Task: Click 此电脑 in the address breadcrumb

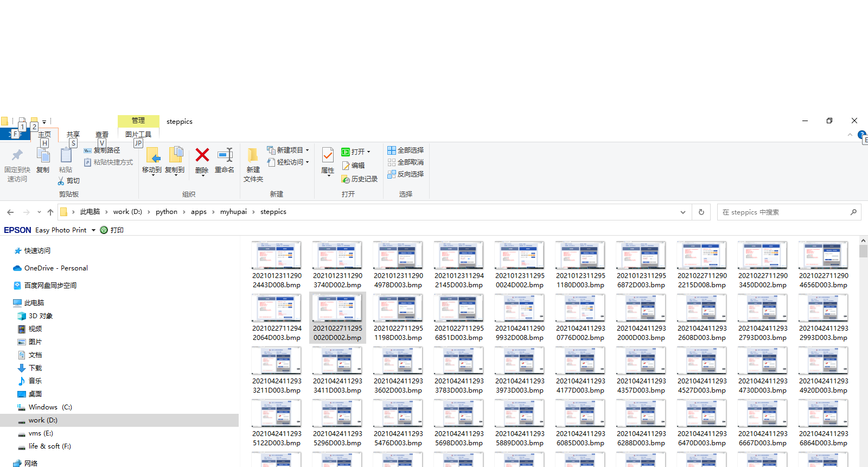Action: (x=90, y=212)
